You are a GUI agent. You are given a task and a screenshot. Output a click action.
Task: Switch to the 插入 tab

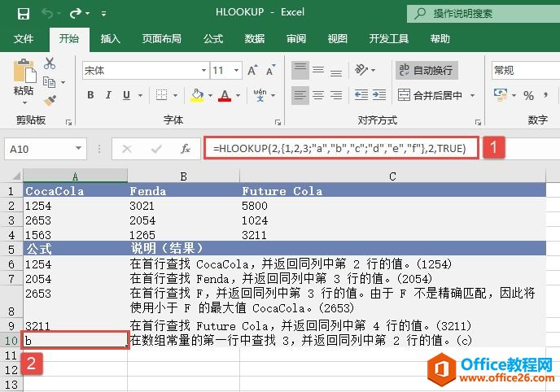[111, 38]
